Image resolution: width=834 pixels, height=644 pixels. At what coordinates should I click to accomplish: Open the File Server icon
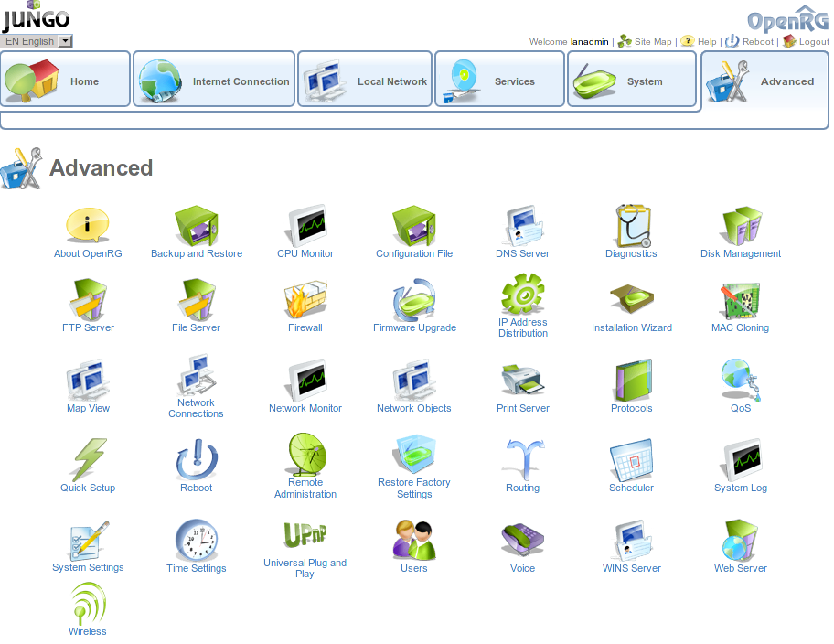[197, 299]
